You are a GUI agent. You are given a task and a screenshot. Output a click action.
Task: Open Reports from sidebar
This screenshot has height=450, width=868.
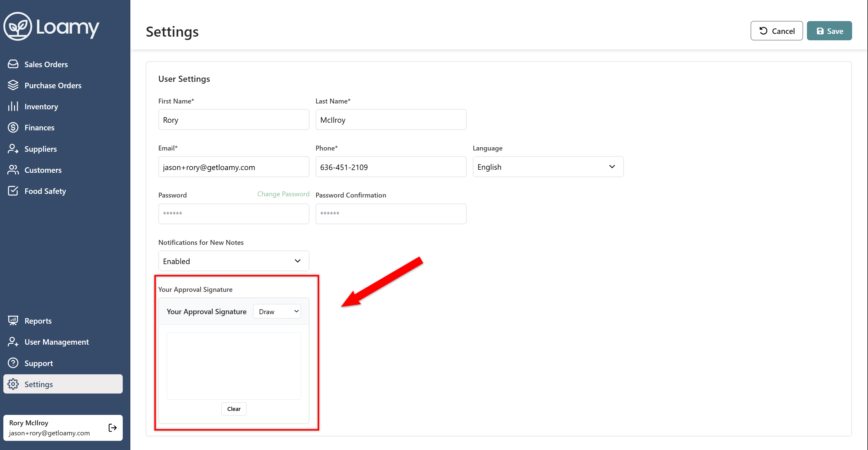tap(63, 321)
